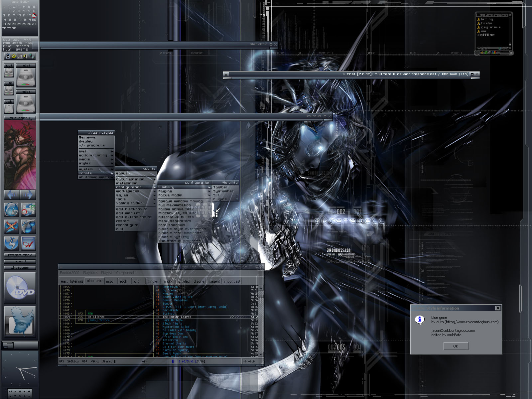The image size is (532, 399).
Task: Open the hdb1 hard drive icon
Action: [26, 101]
